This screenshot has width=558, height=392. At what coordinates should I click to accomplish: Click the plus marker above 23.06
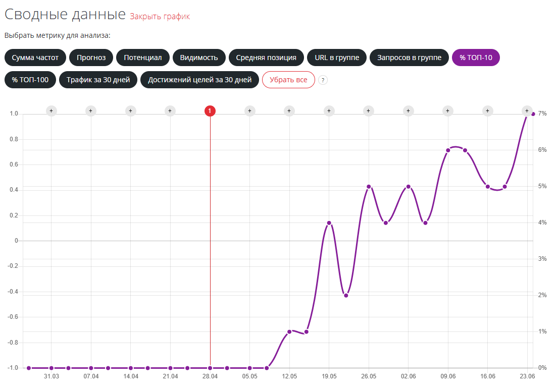527,111
